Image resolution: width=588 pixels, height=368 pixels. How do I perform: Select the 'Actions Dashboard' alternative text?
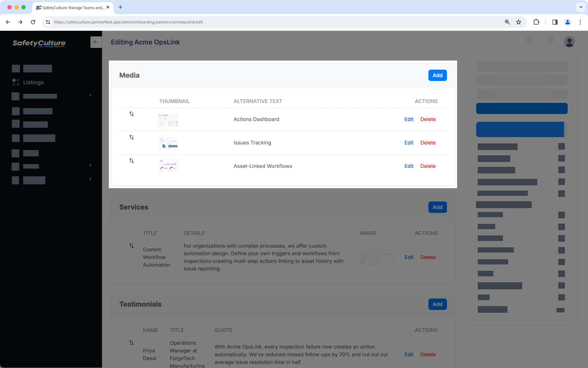(256, 119)
